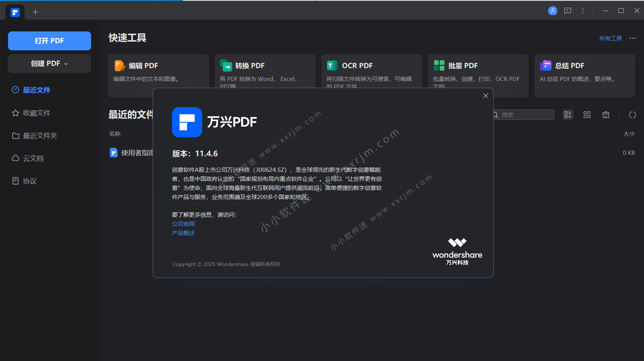The image size is (644, 361).
Task: Open 所有工具 link
Action: coord(610,38)
